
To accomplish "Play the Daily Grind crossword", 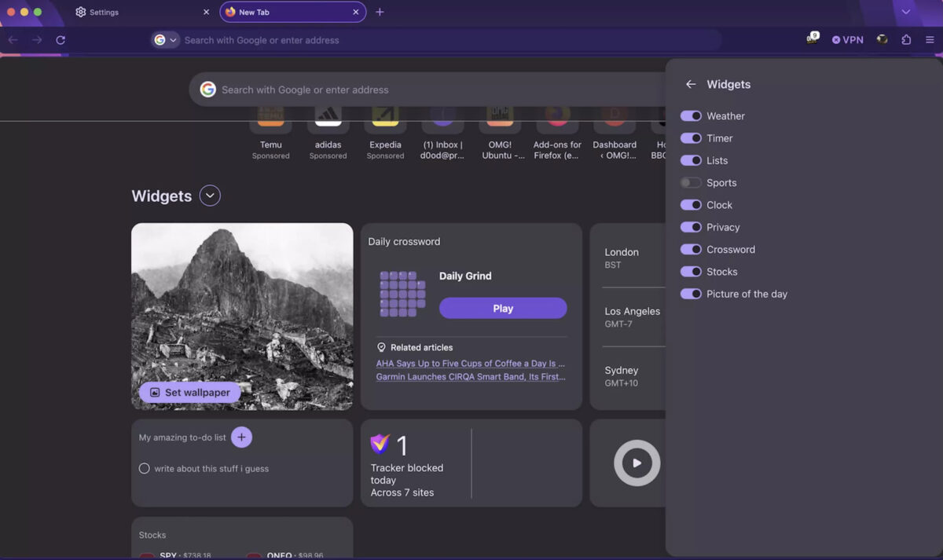I will pos(503,308).
